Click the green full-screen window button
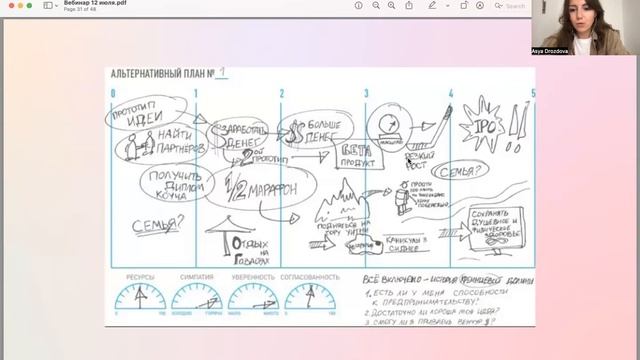The height and width of the screenshot is (360, 640). (x=29, y=6)
